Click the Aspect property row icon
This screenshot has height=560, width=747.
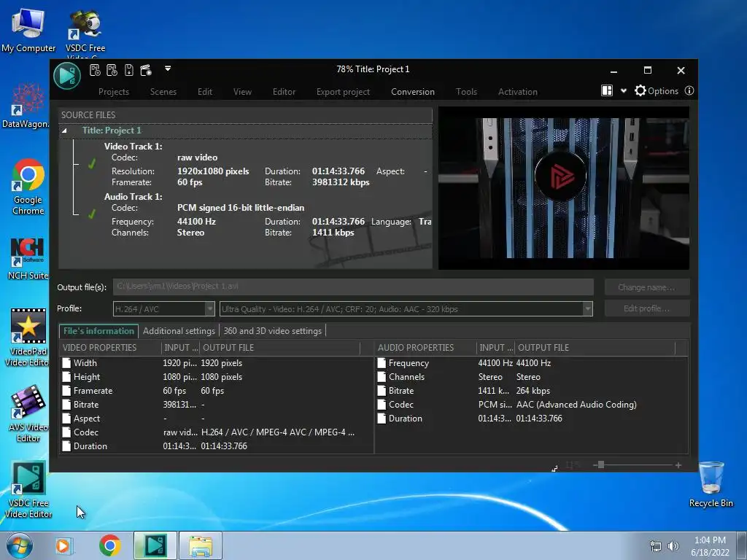[66, 418]
